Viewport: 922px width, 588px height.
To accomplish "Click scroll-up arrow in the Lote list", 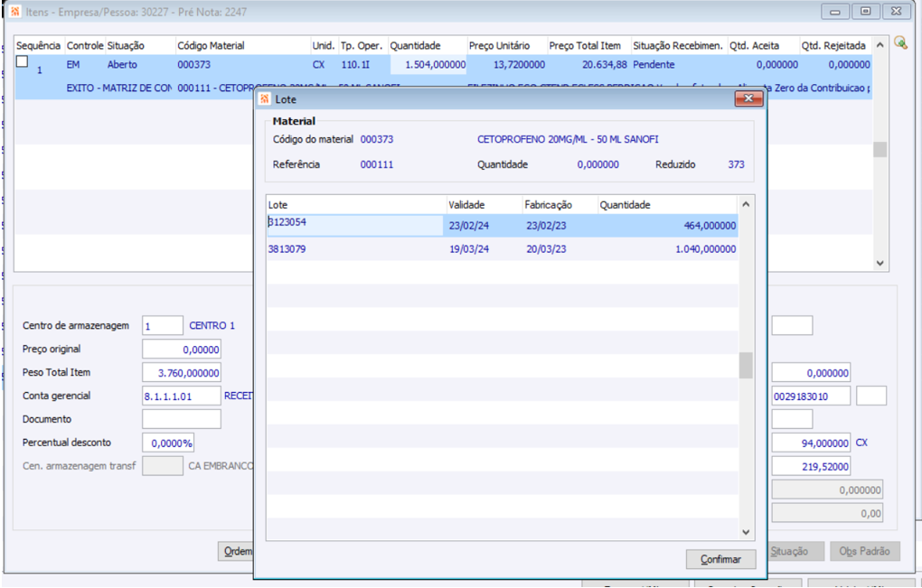I will pos(746,204).
